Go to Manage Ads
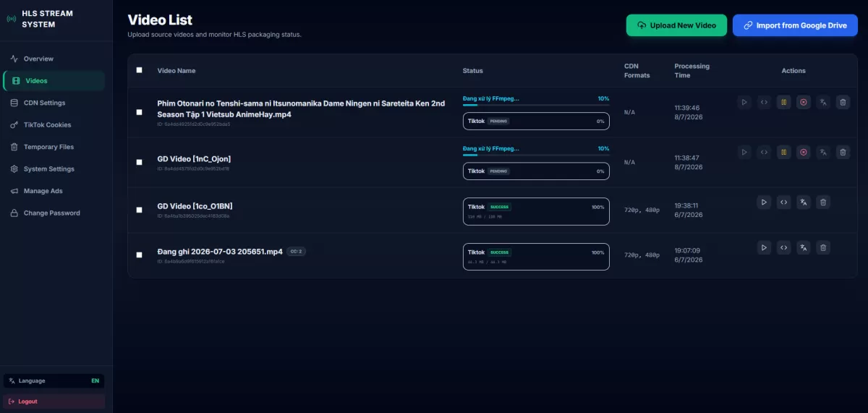 tap(54, 191)
